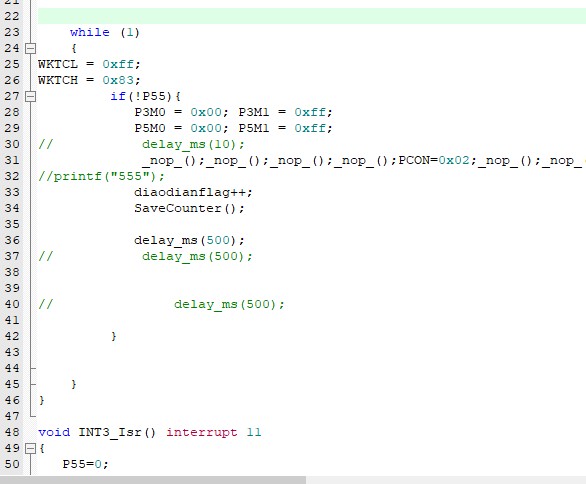
Task: Click uncommented 'delay_ms(500);' on line 36
Action: coord(189,240)
